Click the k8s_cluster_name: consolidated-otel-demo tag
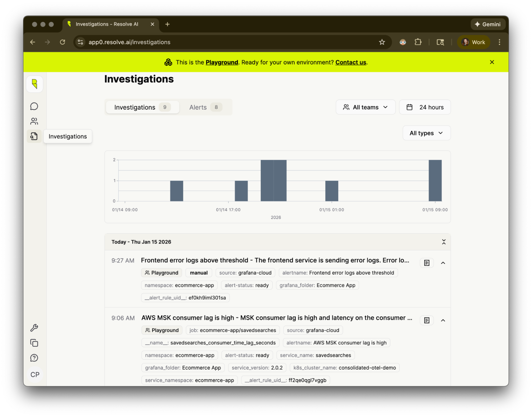The height and width of the screenshot is (417, 532). click(x=344, y=368)
